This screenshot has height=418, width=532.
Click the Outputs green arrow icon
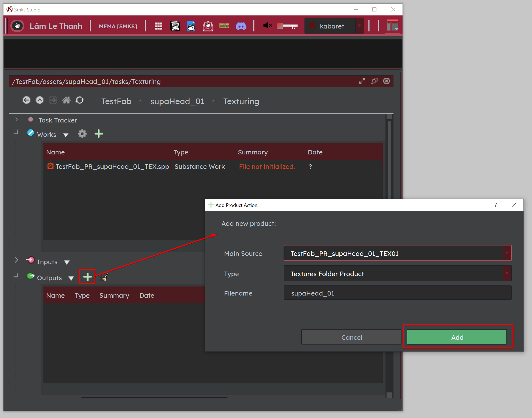coord(31,276)
